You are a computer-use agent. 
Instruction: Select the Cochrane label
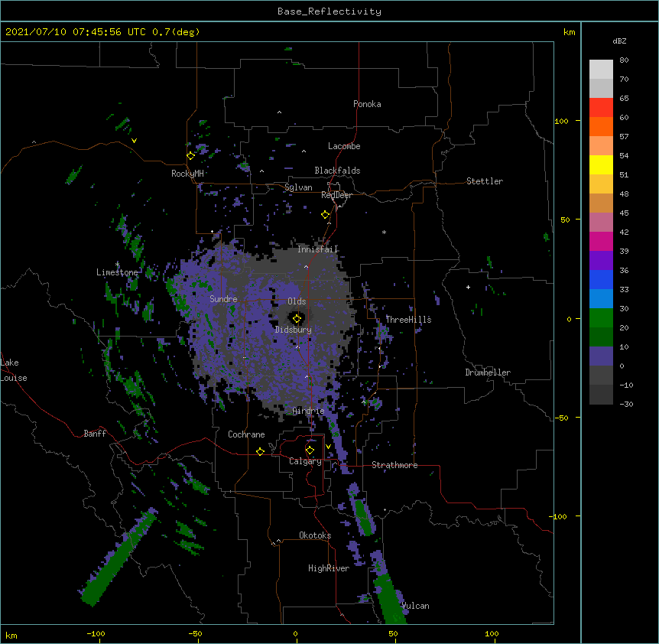click(246, 434)
